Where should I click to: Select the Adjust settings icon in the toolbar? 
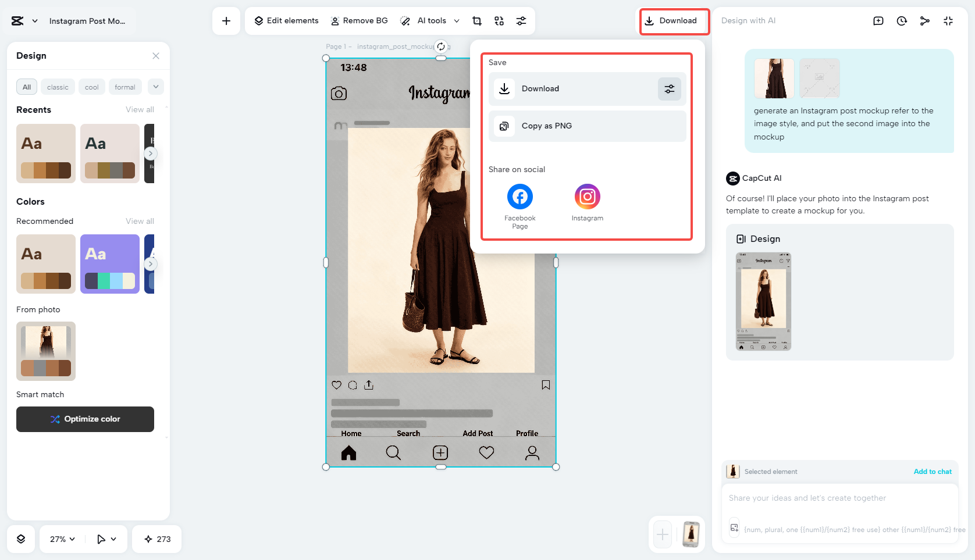(521, 20)
